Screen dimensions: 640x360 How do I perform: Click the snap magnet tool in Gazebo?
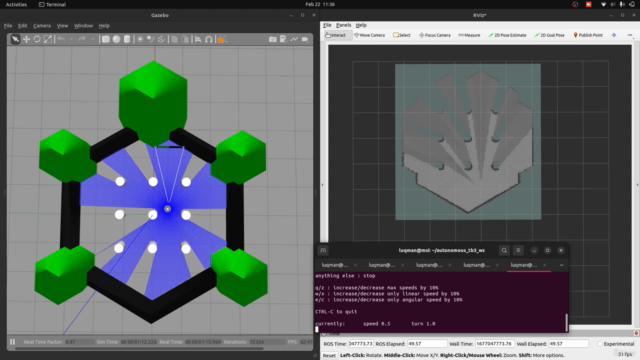click(209, 39)
